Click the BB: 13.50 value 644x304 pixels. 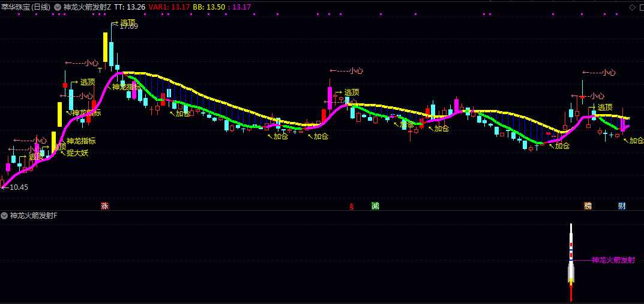(x=209, y=7)
